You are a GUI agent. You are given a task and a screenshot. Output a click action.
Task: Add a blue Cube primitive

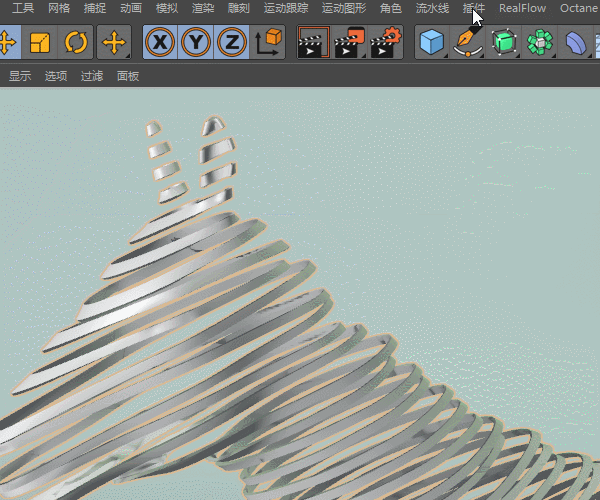pyautogui.click(x=432, y=42)
